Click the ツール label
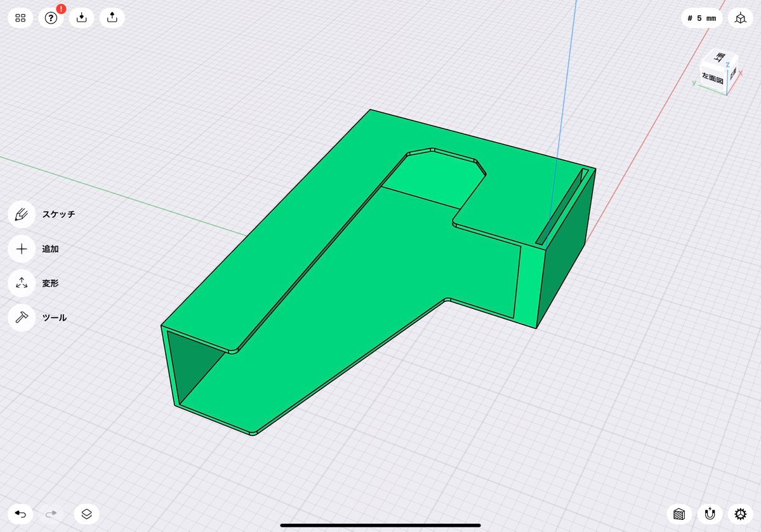 point(55,317)
